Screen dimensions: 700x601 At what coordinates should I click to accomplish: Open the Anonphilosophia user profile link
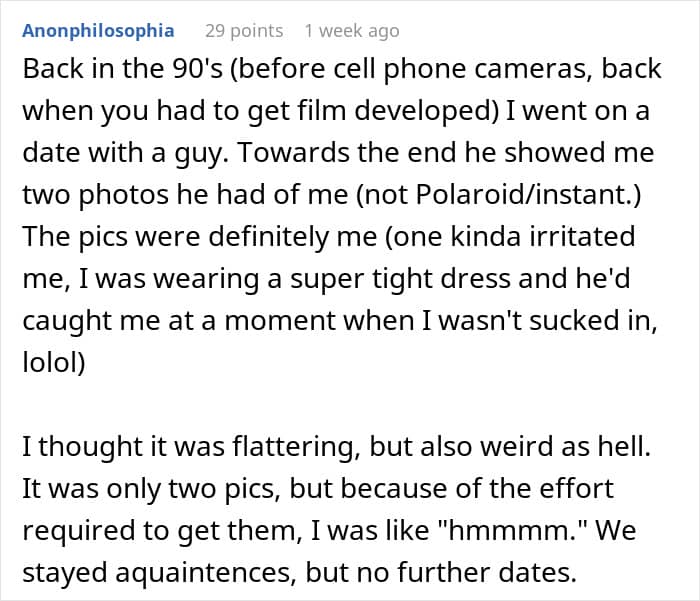[97, 31]
